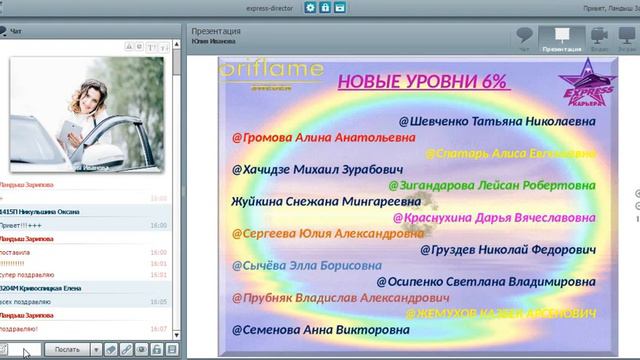Click chat name '1415П Никульшина Оксана'
Viewport: 640px width, 360px height.
pyautogui.click(x=40, y=211)
